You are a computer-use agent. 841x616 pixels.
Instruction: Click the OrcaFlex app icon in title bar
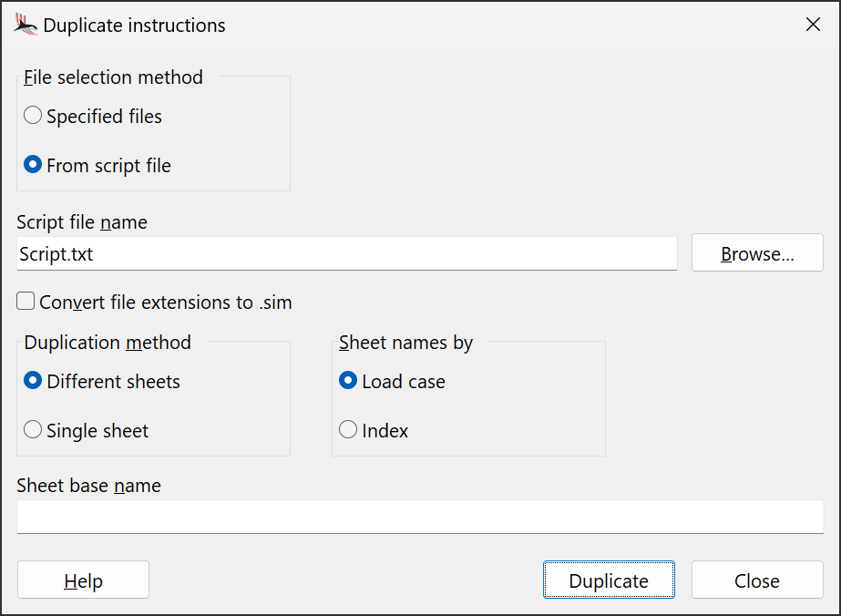tap(26, 25)
